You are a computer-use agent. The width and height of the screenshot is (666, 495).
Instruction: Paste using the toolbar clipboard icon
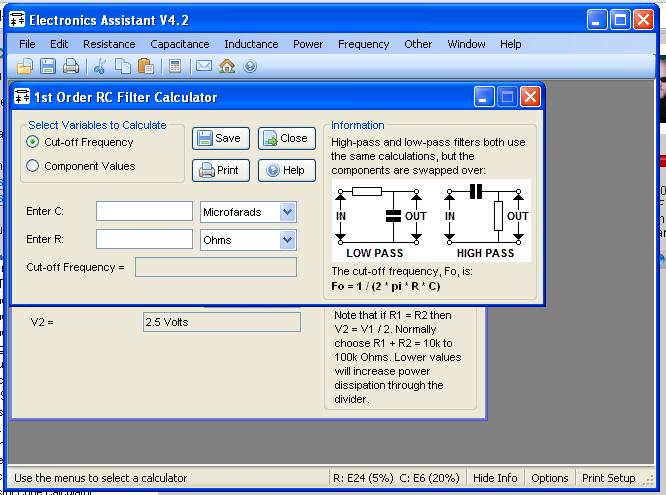tap(146, 66)
